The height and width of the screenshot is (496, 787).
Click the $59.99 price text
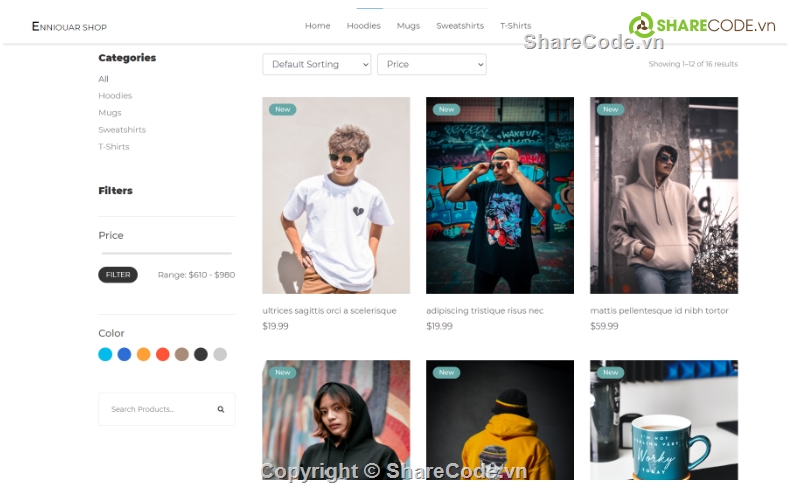[604, 326]
